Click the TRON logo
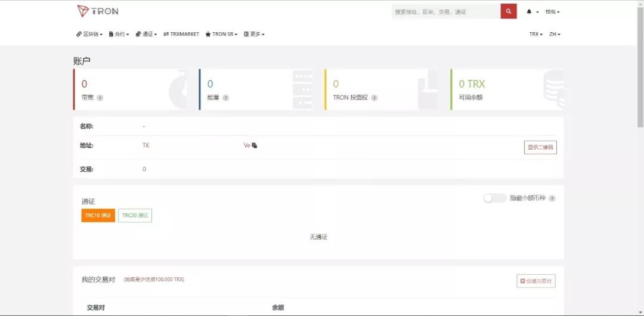The width and height of the screenshot is (644, 316). point(97,11)
